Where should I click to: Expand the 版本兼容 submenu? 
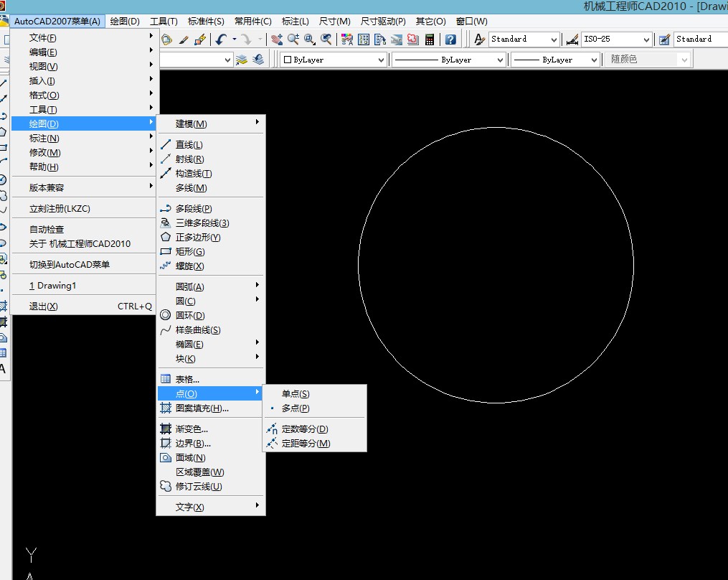coord(84,188)
